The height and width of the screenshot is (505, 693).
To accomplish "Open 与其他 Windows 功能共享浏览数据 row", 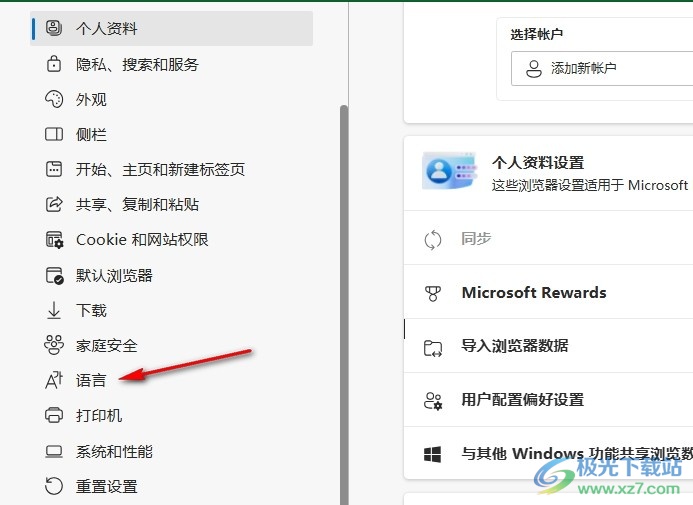I will [x=548, y=453].
